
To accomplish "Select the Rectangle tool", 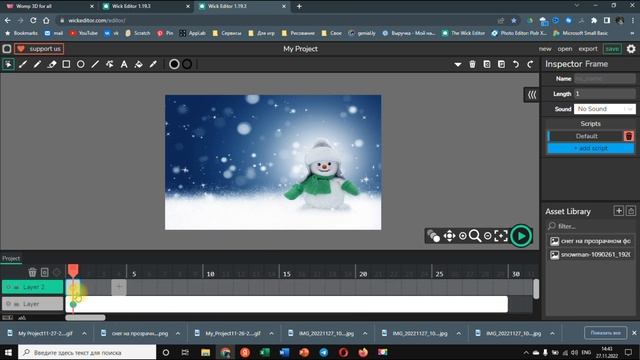I will click(66, 64).
